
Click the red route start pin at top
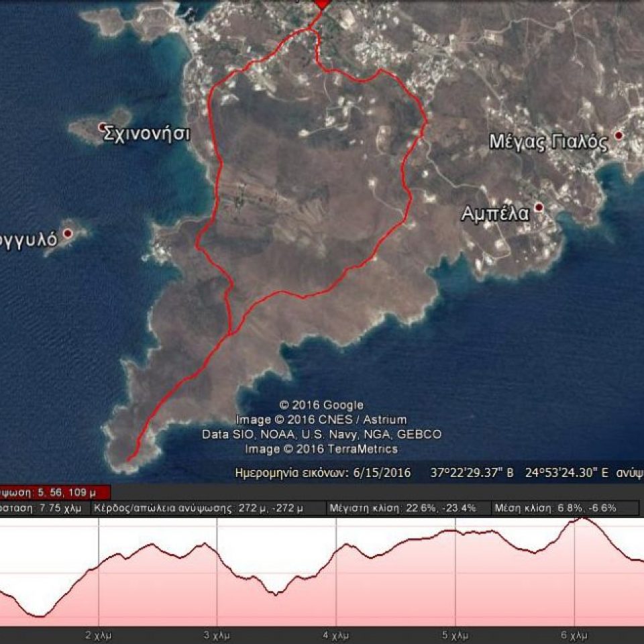(322, 4)
